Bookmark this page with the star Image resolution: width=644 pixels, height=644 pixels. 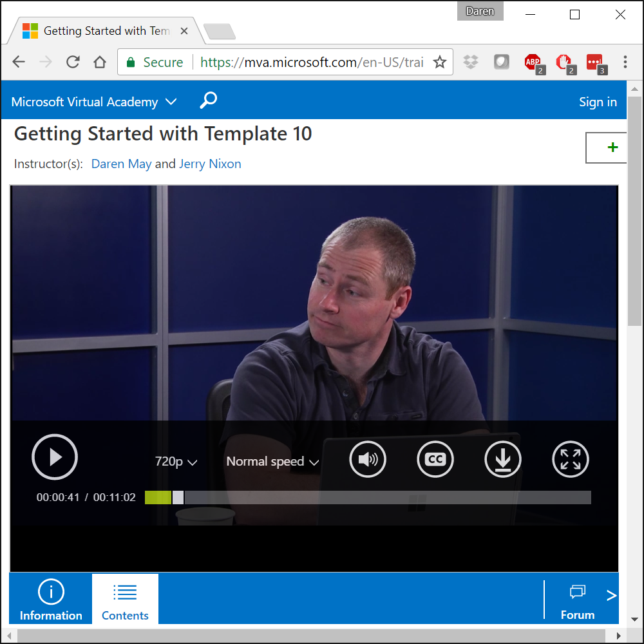[x=440, y=62]
